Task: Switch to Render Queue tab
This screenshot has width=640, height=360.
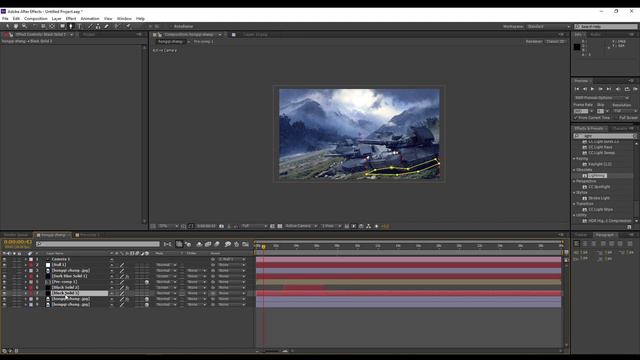Action: point(16,235)
